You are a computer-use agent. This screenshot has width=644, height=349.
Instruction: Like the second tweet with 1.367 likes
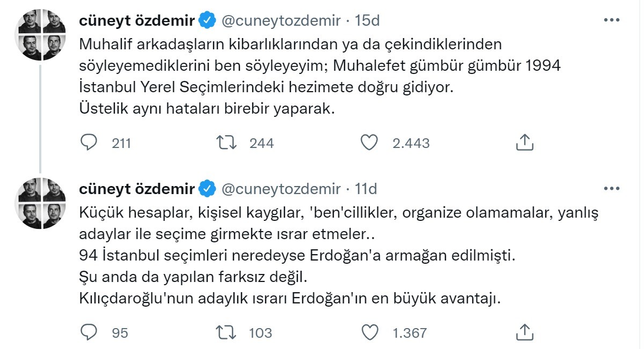369,332
